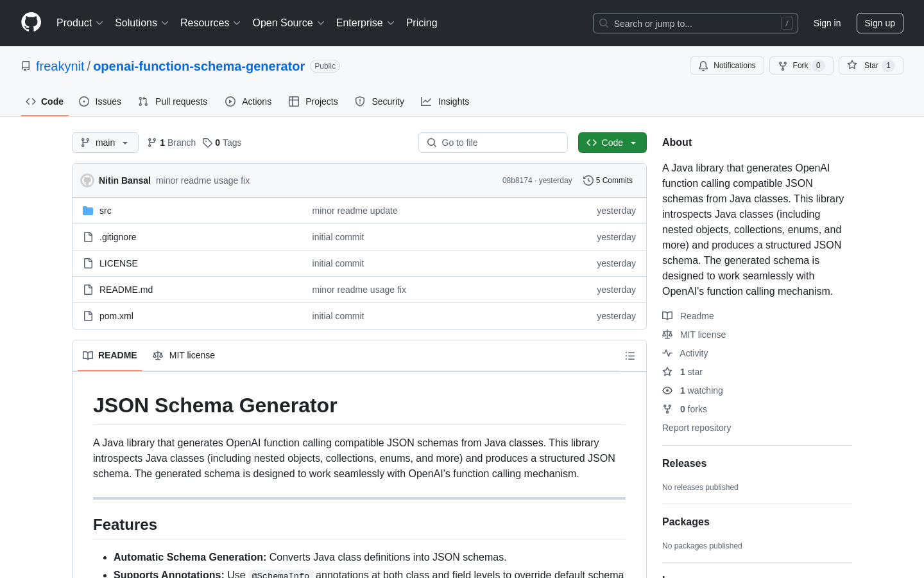Open the Product menu

[80, 23]
